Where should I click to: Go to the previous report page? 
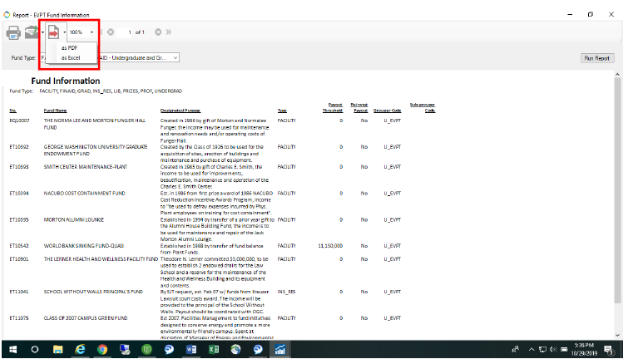110,32
